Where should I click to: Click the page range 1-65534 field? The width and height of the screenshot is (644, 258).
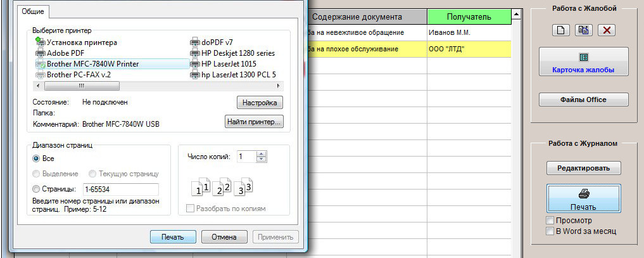tap(121, 190)
